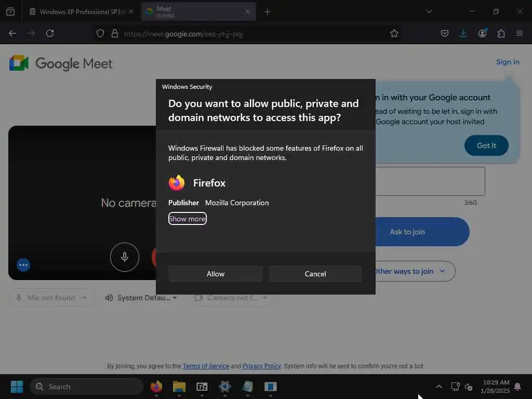Go back using the browser back arrow
This screenshot has width=532, height=399.
coord(12,33)
